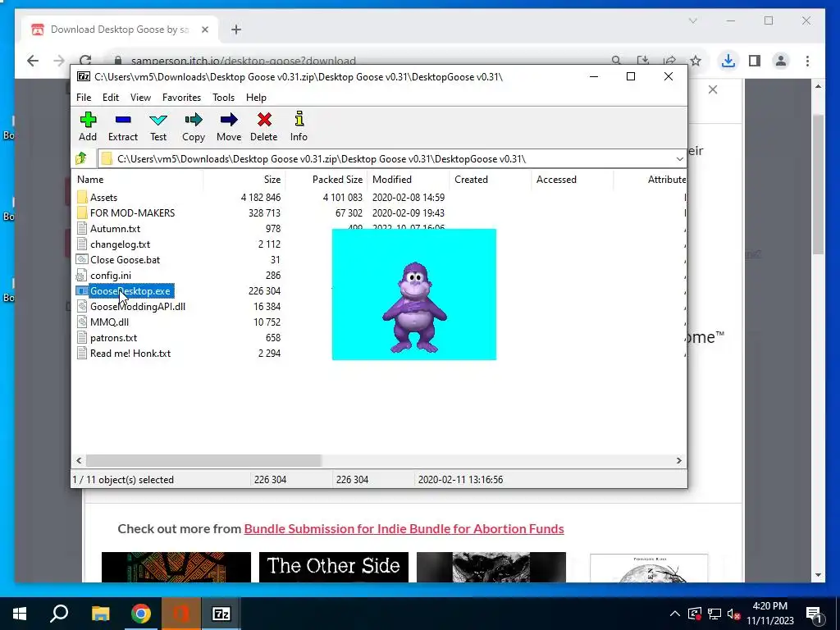Select patrons.txt file
The height and width of the screenshot is (630, 840).
pyautogui.click(x=113, y=337)
